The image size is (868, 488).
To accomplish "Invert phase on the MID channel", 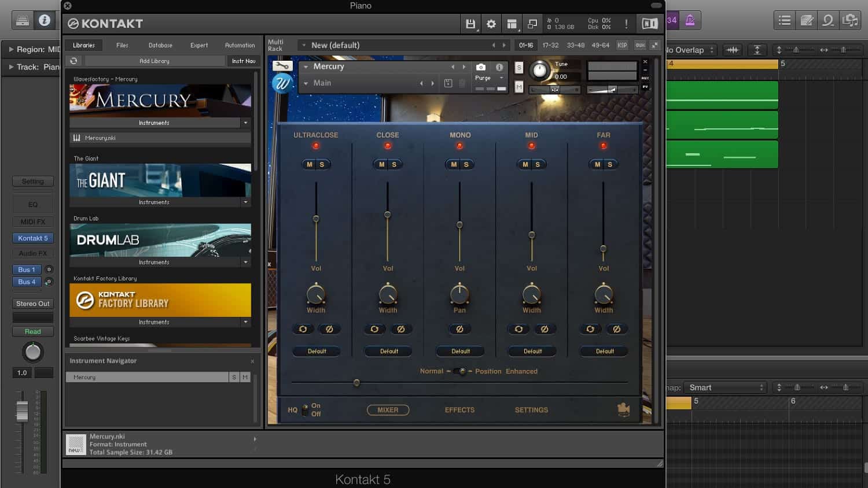I will (x=545, y=329).
